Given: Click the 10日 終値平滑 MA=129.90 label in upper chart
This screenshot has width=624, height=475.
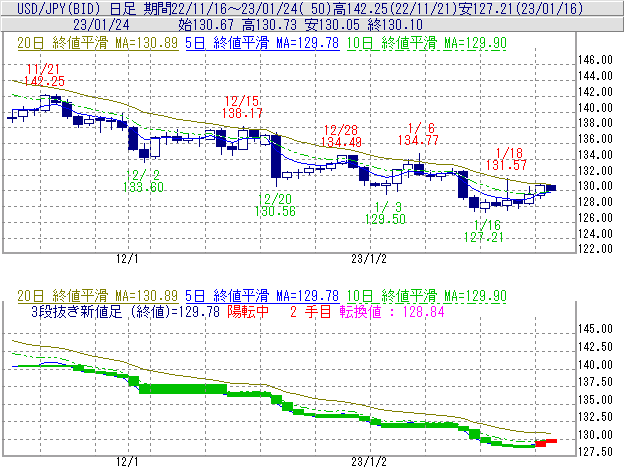Looking at the screenshot, I should [x=427, y=43].
